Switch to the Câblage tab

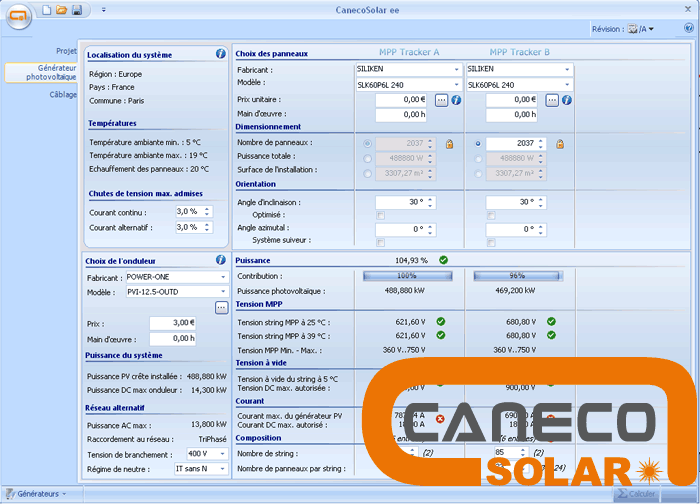point(63,95)
